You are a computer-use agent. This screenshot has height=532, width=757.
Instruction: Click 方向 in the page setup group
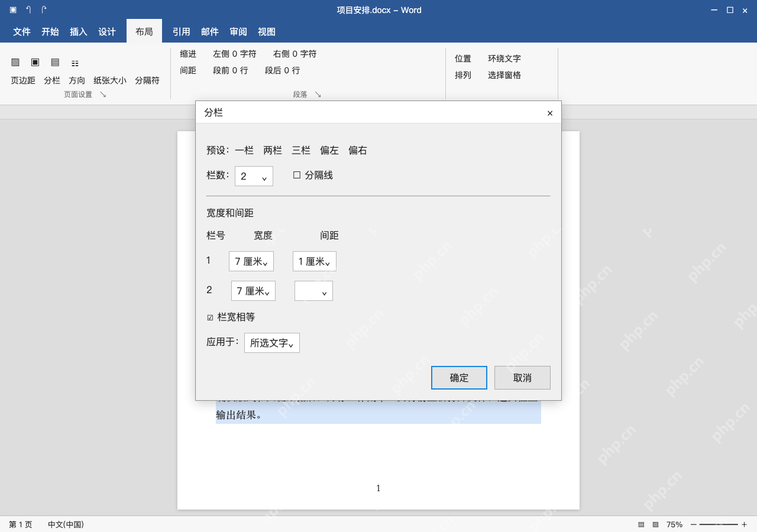(77, 80)
